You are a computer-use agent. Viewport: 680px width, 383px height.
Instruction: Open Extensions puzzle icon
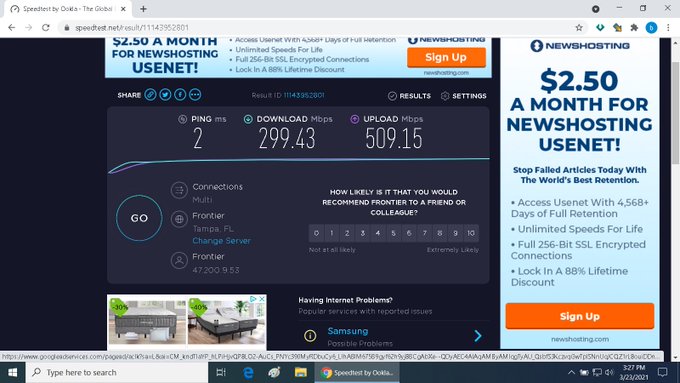[634, 27]
